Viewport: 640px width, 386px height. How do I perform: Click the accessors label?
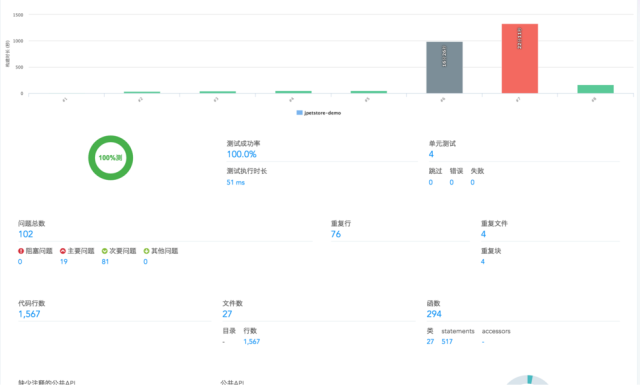click(496, 331)
